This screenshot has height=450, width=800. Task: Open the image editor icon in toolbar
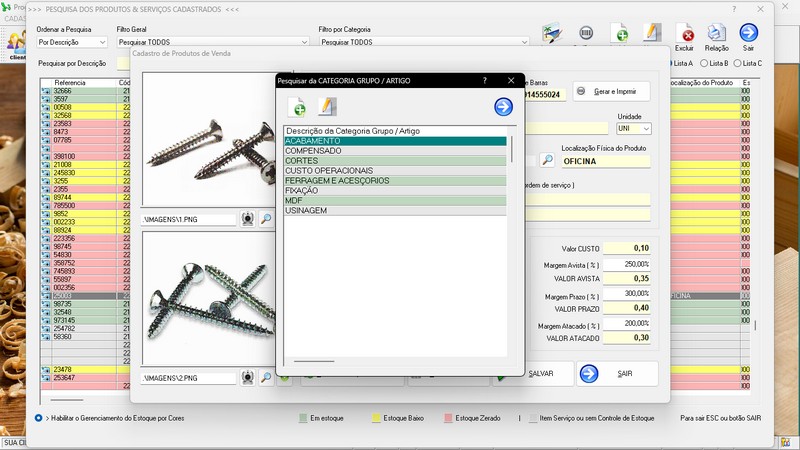(552, 33)
